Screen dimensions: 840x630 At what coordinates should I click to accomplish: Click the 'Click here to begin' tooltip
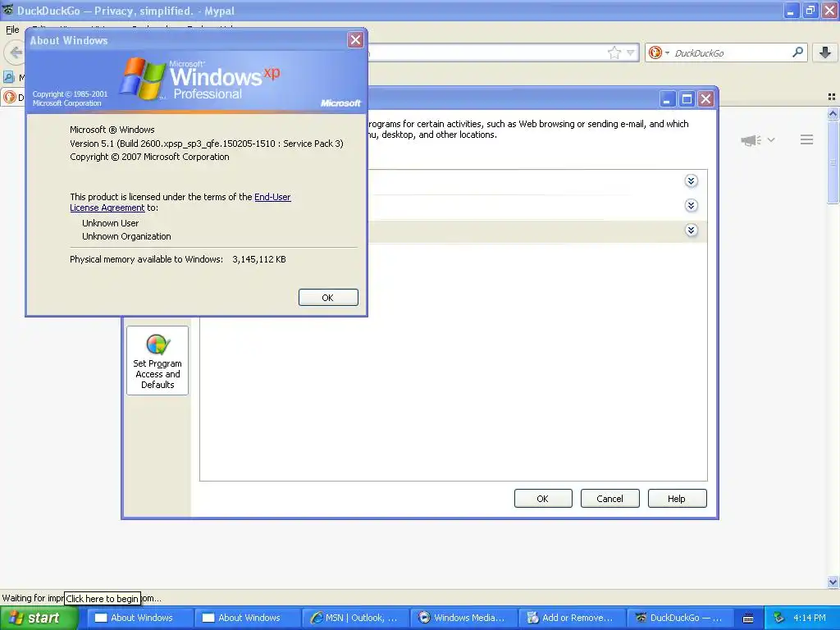tap(103, 598)
